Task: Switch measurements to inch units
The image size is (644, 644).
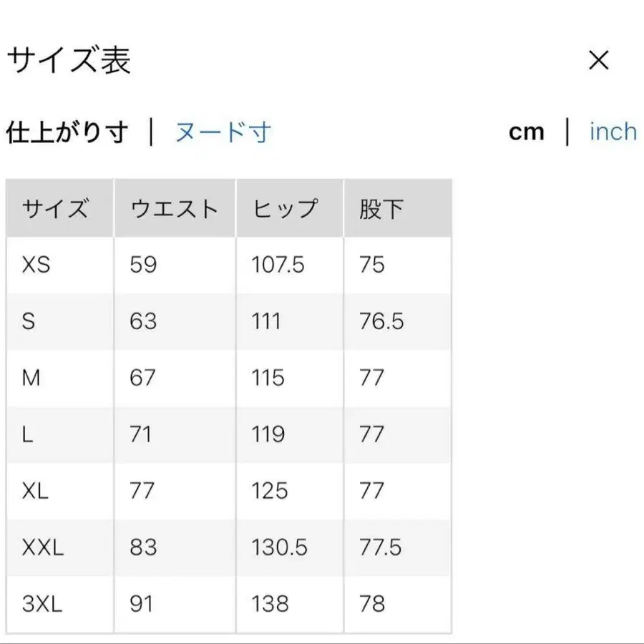Action: [612, 132]
